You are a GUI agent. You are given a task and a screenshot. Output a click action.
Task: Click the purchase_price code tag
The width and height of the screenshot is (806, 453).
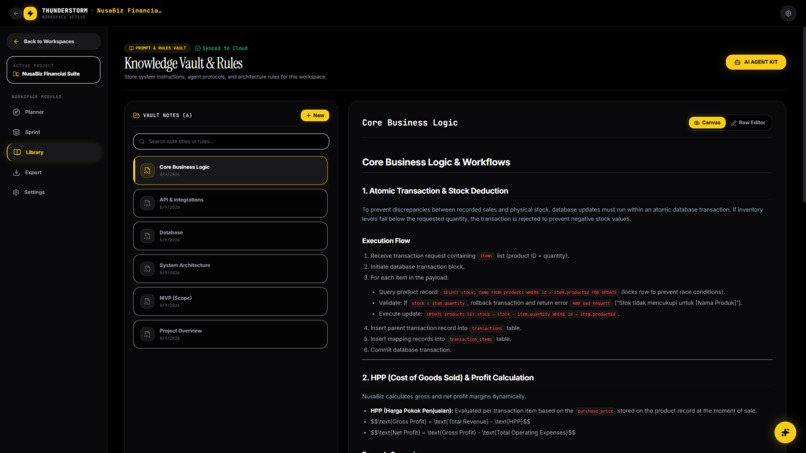(595, 411)
